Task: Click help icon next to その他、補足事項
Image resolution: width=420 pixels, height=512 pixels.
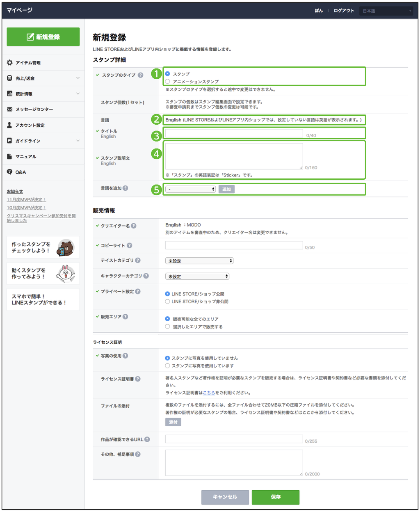Action: (138, 454)
